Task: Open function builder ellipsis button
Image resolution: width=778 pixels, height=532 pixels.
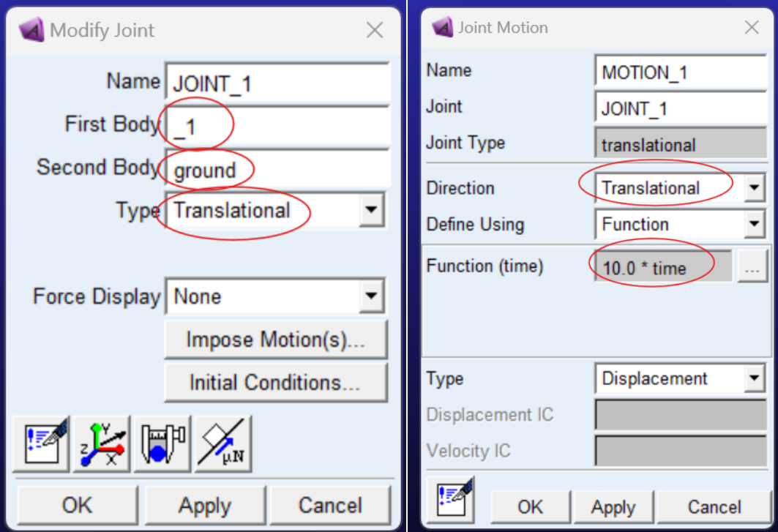Action: point(752,268)
